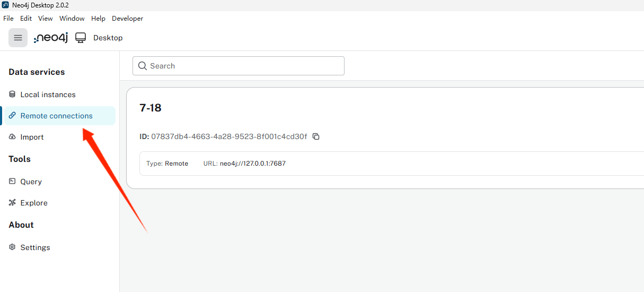Open the File menu

8,19
